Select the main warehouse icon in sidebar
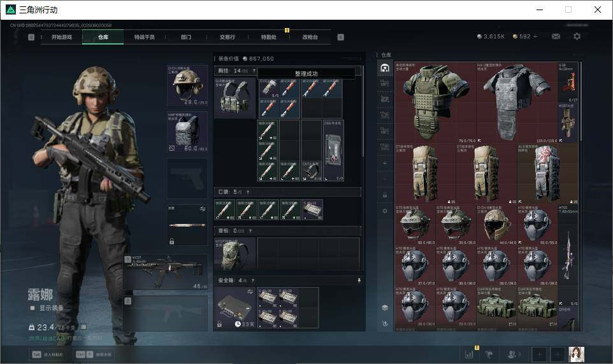613x364 pixels. [x=385, y=68]
